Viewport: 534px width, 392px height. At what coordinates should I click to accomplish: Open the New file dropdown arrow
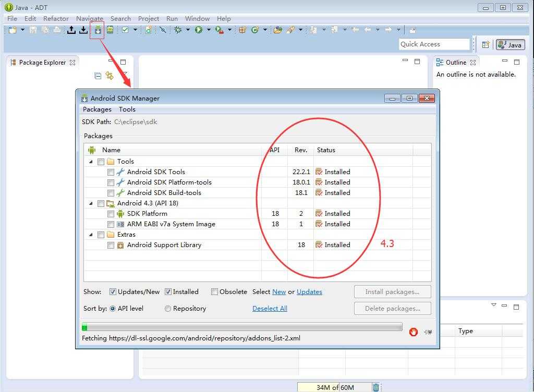[22, 30]
